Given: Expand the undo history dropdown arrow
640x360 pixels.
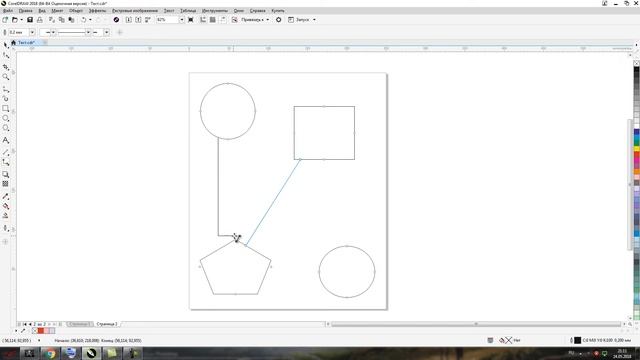Looking at the screenshot, I should pyautogui.click(x=90, y=20).
